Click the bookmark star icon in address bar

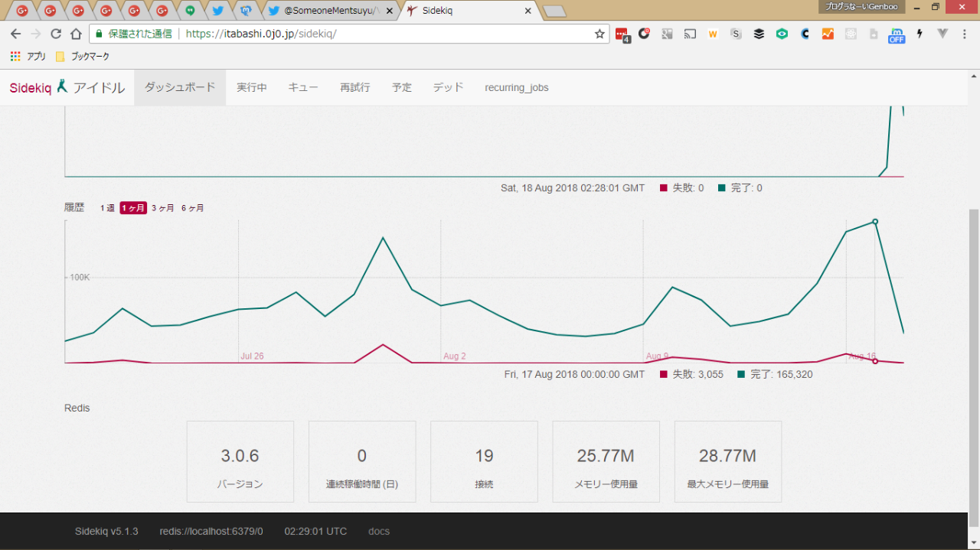(599, 34)
